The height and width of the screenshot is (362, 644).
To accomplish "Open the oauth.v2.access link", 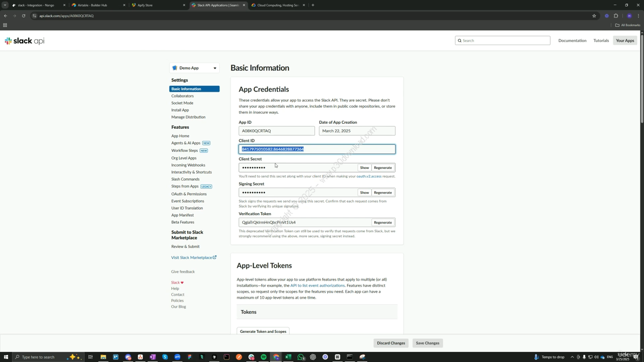I will pyautogui.click(x=369, y=176).
